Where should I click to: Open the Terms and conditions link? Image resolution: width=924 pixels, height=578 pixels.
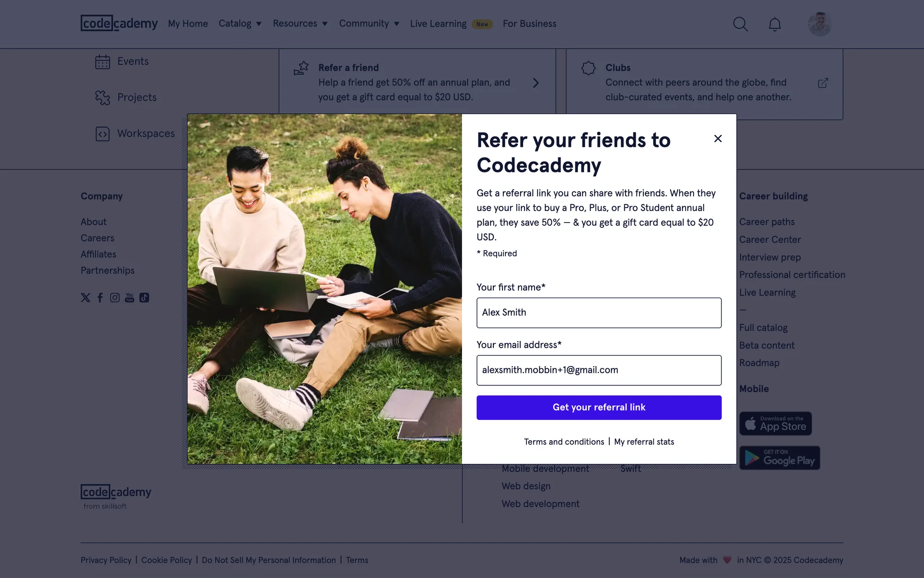point(564,442)
